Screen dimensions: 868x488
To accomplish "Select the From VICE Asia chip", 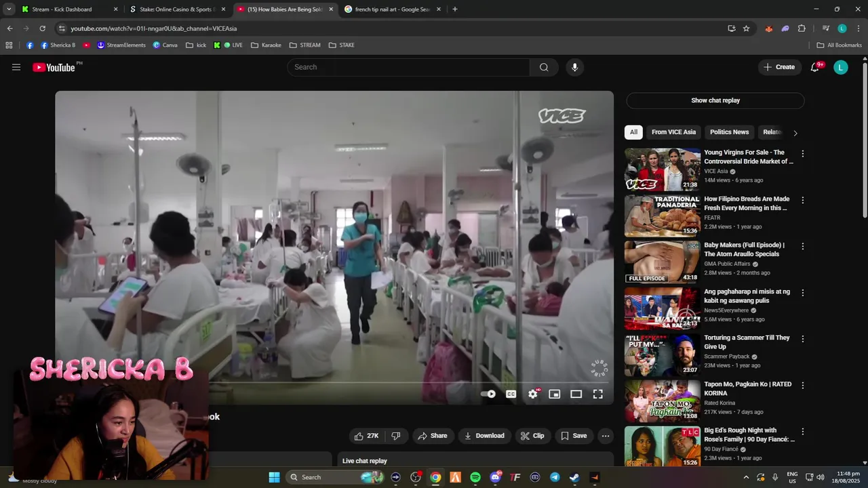I will pos(673,132).
